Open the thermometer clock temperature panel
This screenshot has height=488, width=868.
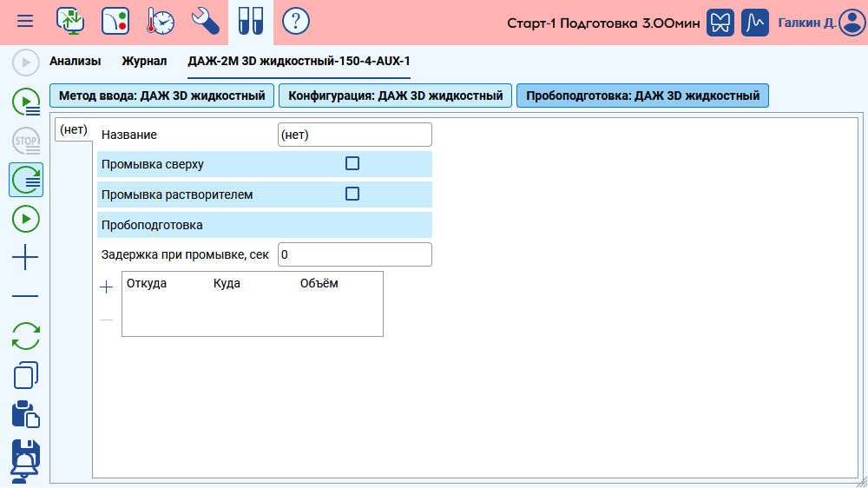coord(160,21)
